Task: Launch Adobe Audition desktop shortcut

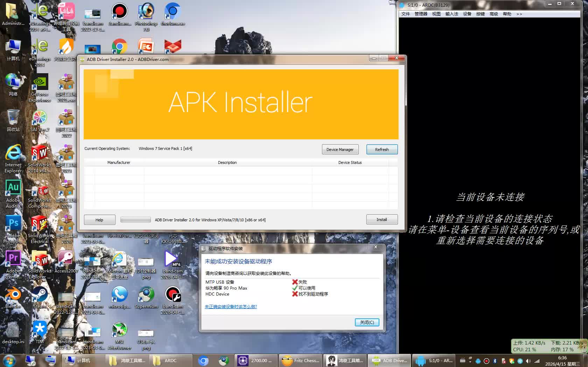Action: tap(13, 194)
